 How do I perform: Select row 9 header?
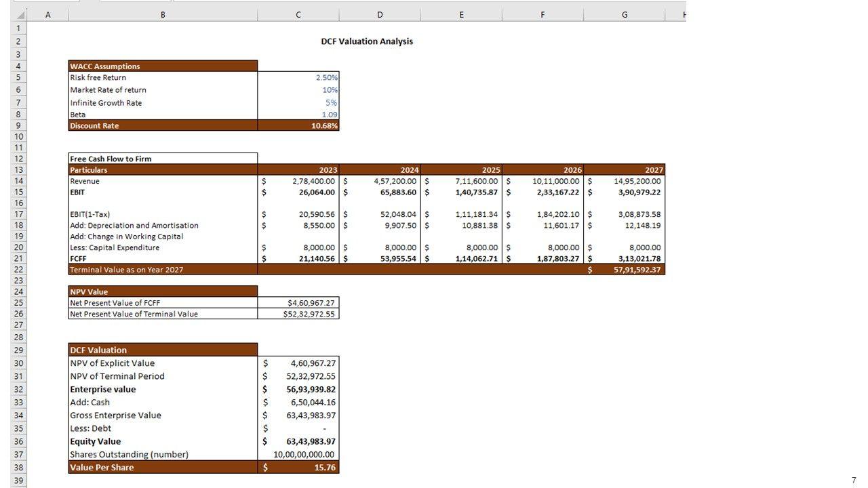tap(19, 125)
